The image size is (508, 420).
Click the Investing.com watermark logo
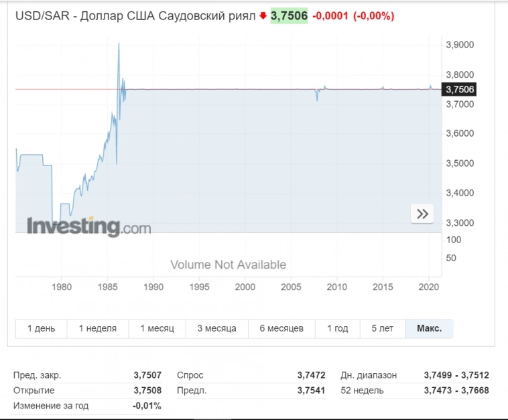pos(88,226)
